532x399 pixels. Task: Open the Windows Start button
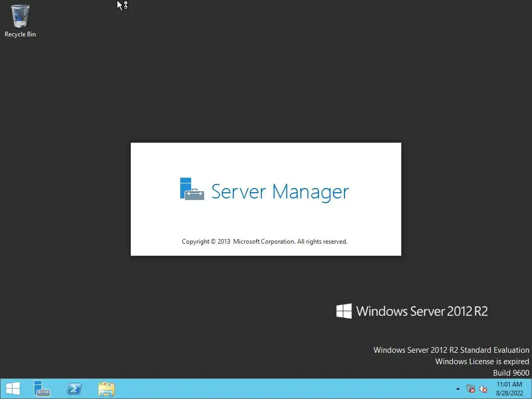(x=13, y=389)
